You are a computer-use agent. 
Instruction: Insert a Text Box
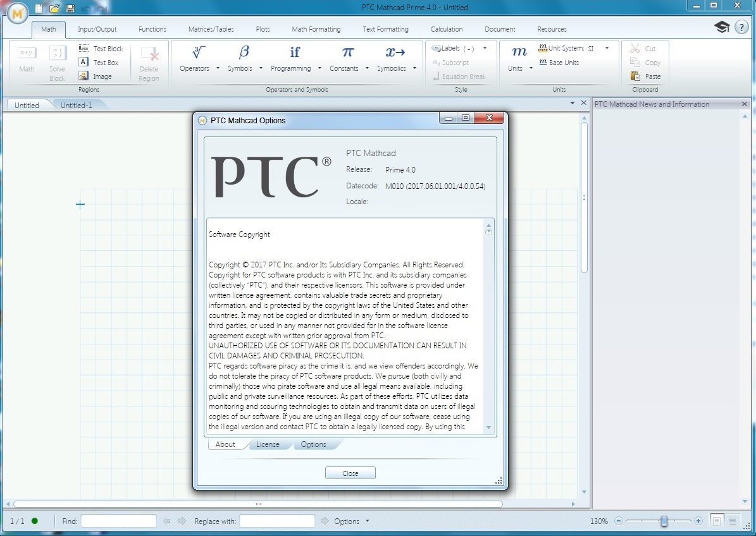[98, 63]
